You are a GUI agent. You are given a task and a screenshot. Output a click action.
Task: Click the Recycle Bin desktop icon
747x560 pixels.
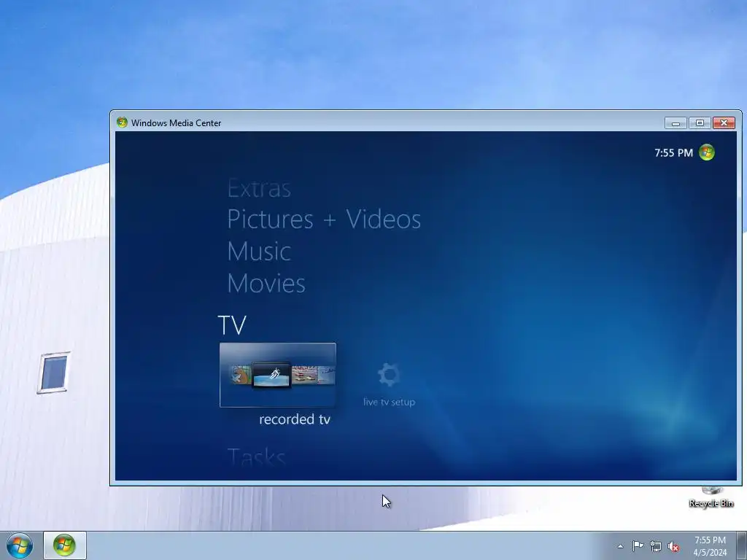pos(711,497)
